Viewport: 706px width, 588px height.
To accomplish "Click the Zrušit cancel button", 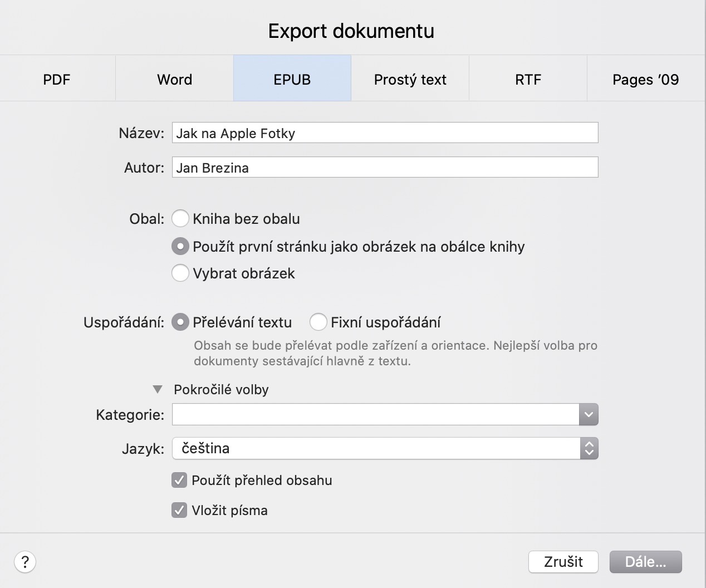I will pos(563,562).
